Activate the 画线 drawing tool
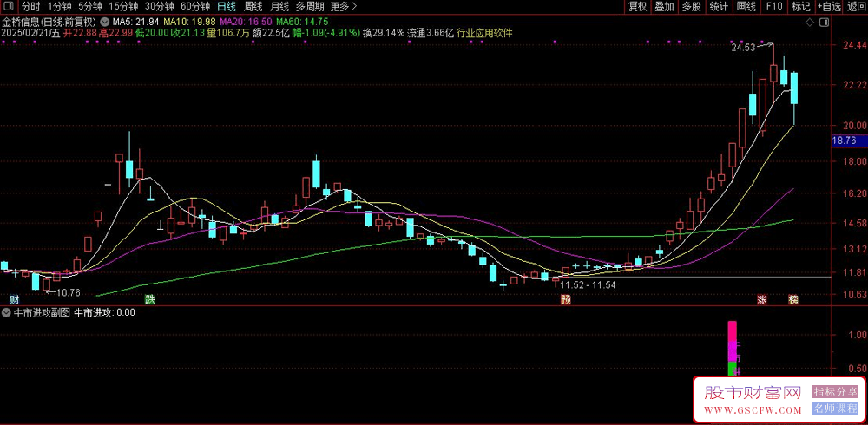The width and height of the screenshot is (868, 425). (x=746, y=7)
